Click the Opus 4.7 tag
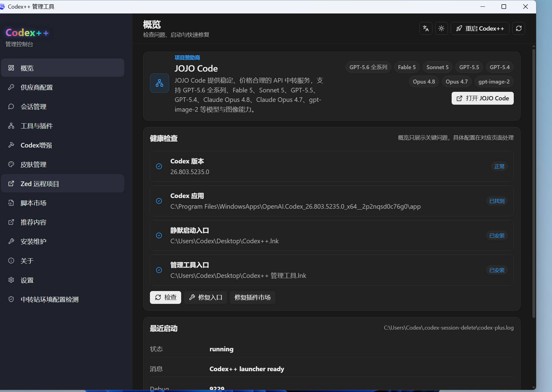The height and width of the screenshot is (392, 552). (457, 82)
